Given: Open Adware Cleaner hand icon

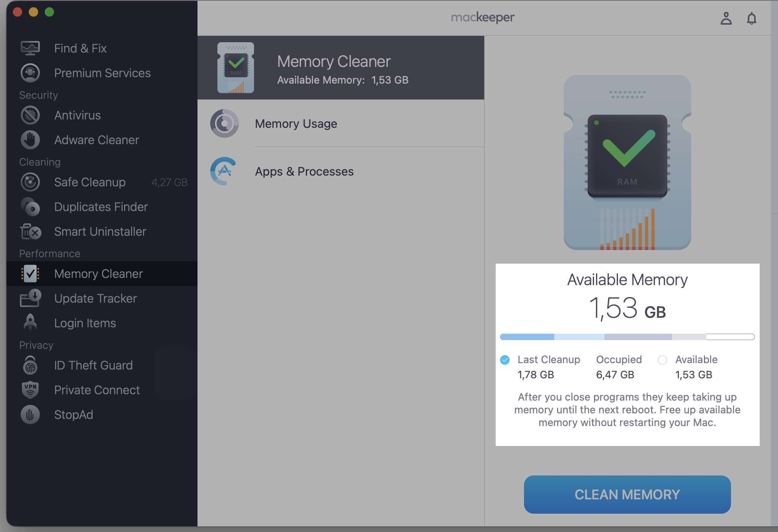Looking at the screenshot, I should pos(30,140).
